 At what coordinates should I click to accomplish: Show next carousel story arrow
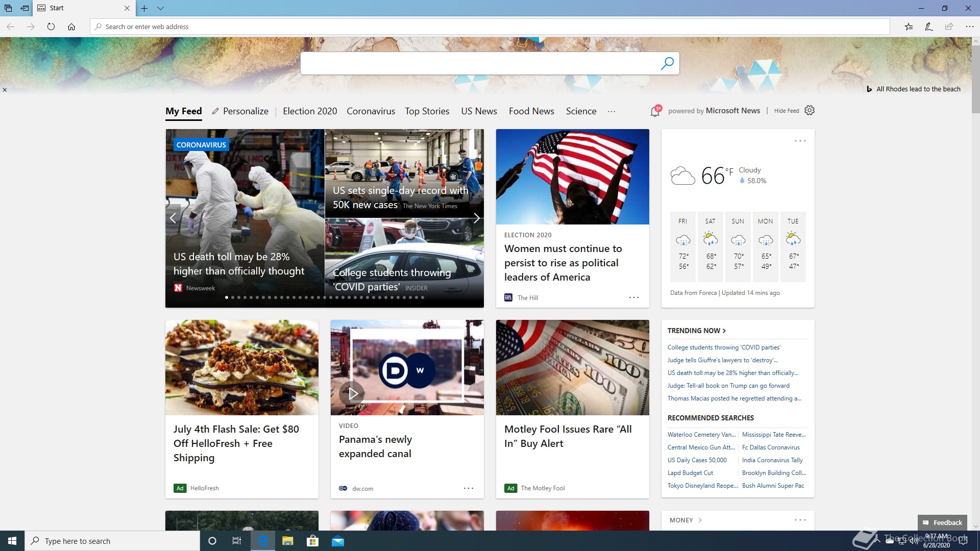pos(476,218)
